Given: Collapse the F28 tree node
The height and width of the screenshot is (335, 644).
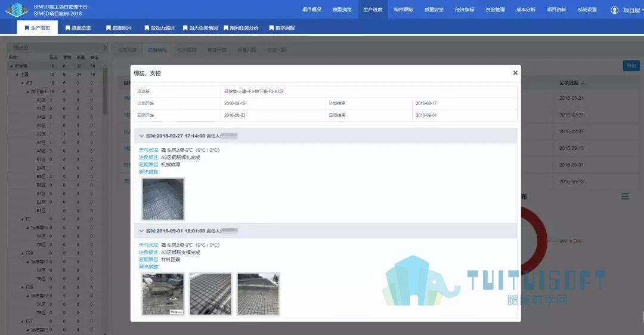Looking at the screenshot, I should 22,287.
